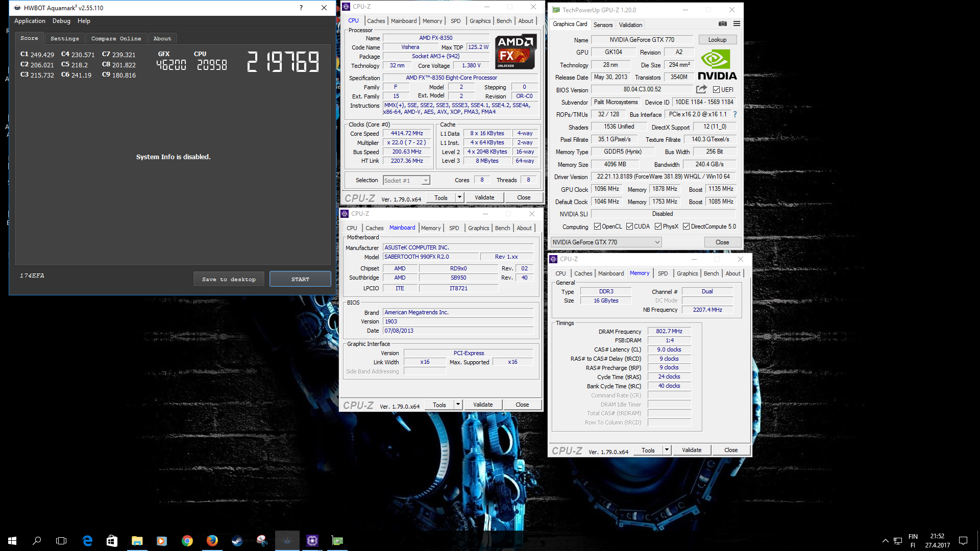
Task: Toggle UEFI checkbox in GPU-Z
Action: [716, 90]
